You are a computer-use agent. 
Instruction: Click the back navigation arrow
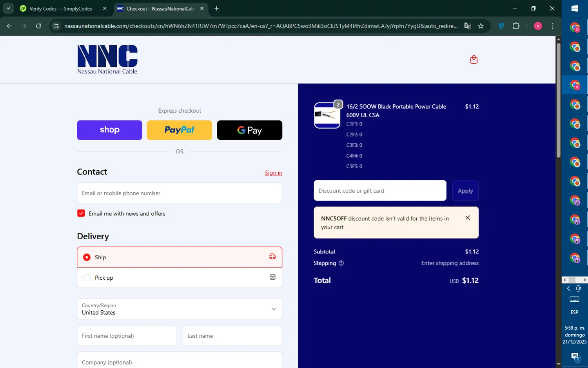pos(9,26)
